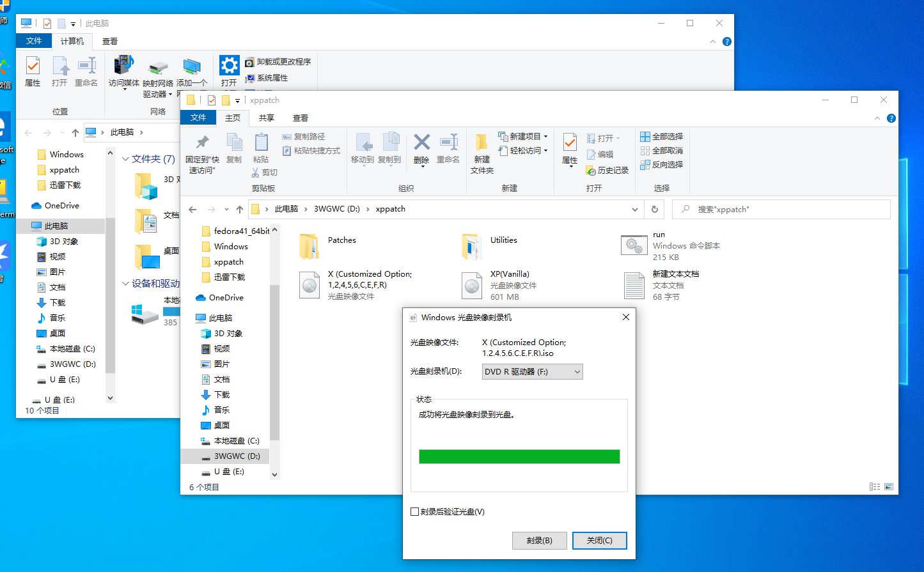924x572 pixels.
Task: Click 全部选择 in the ribbon
Action: click(x=662, y=137)
